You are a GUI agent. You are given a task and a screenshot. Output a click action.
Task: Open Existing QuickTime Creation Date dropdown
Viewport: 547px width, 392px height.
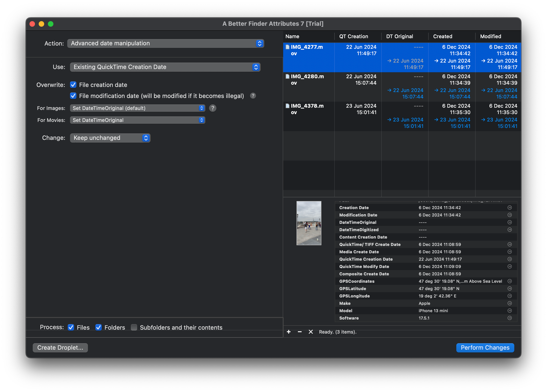tap(165, 67)
